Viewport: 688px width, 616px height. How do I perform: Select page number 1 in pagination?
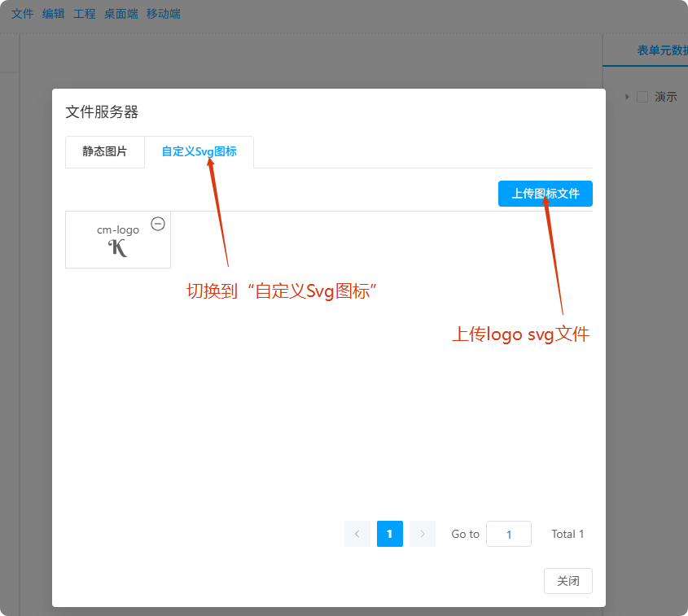(390, 534)
